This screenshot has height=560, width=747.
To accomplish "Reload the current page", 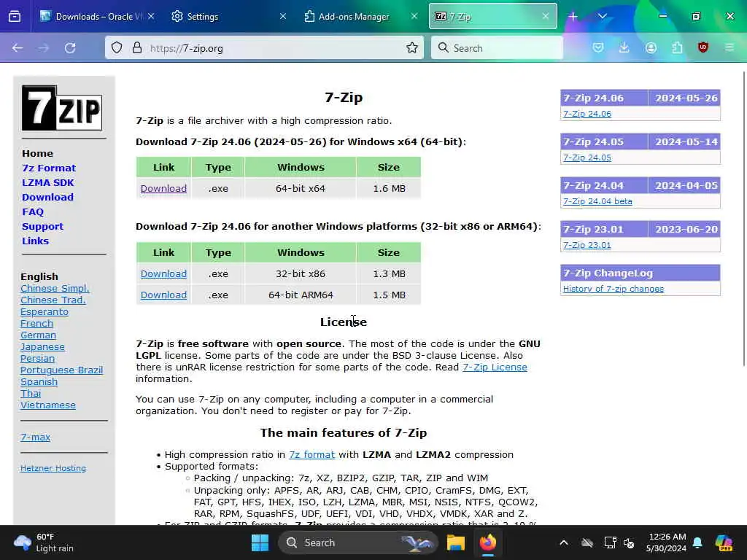I will click(70, 47).
